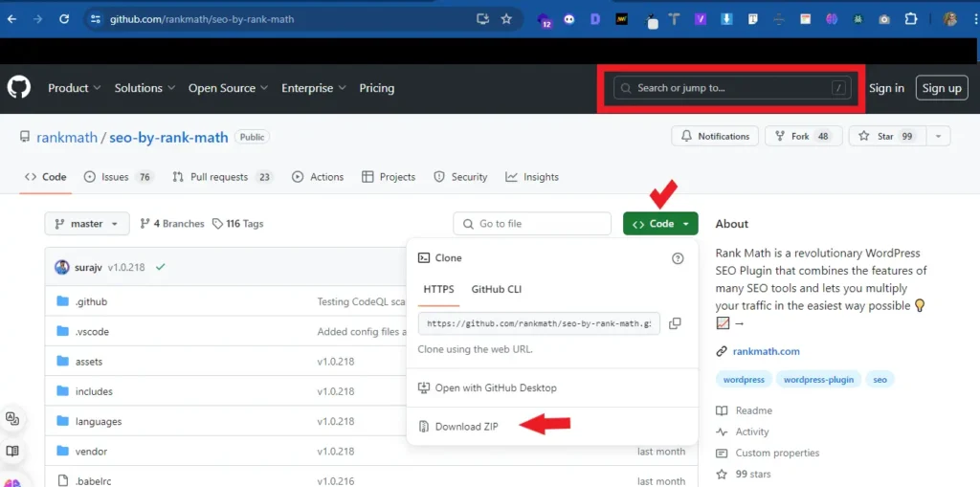Star the repository with the Star button

click(x=886, y=136)
